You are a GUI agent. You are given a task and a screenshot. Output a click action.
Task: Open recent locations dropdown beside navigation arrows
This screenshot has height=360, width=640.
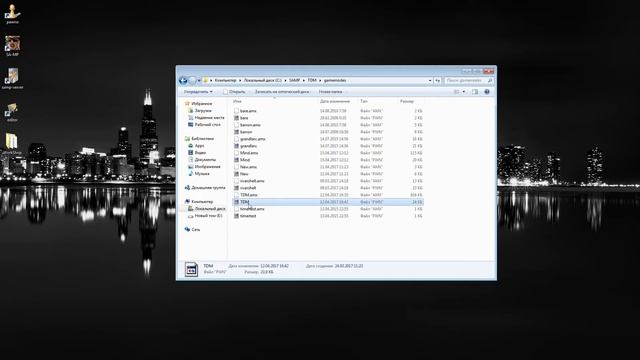(199, 81)
